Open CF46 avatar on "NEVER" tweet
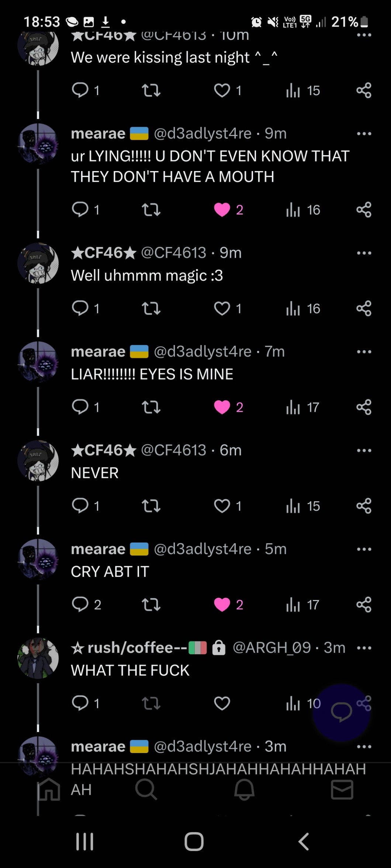 38,460
